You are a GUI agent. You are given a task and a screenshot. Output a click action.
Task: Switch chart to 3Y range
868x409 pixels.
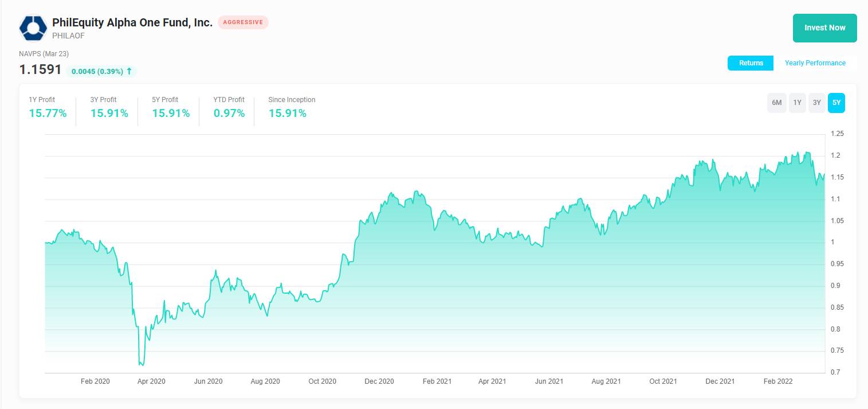point(816,103)
